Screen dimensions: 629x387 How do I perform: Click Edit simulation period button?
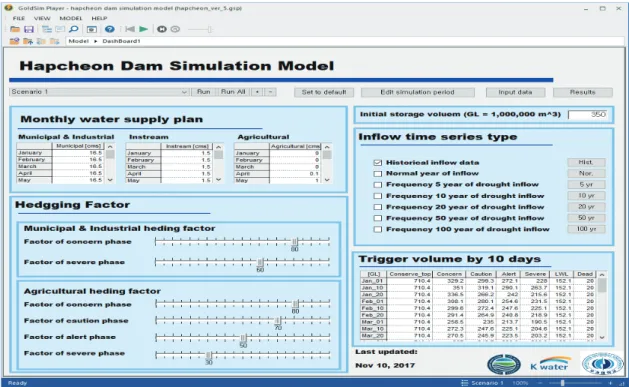click(418, 92)
